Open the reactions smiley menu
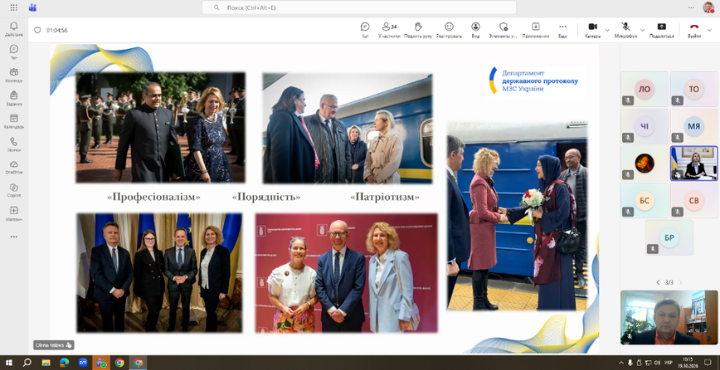The width and height of the screenshot is (720, 370). [x=449, y=30]
